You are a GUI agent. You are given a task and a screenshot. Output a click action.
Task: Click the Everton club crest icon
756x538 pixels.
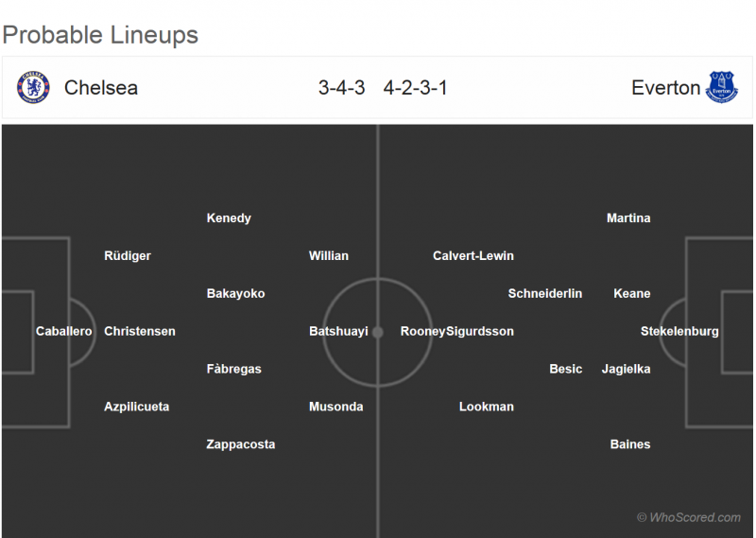(x=722, y=88)
